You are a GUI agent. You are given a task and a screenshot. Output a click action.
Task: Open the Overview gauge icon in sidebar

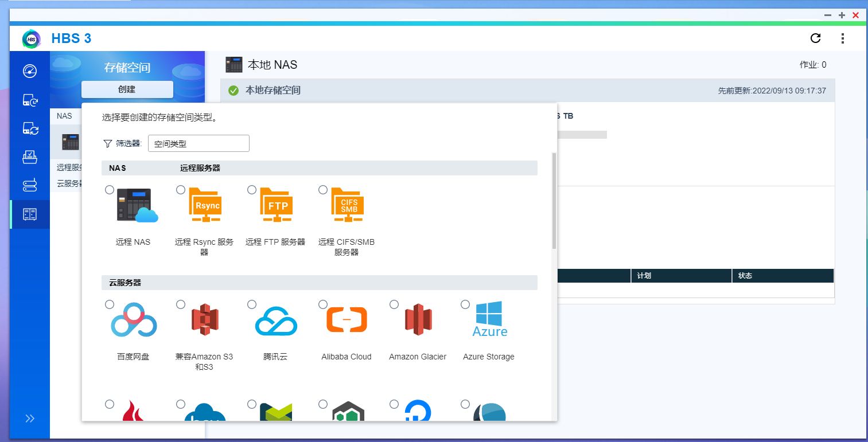click(30, 71)
